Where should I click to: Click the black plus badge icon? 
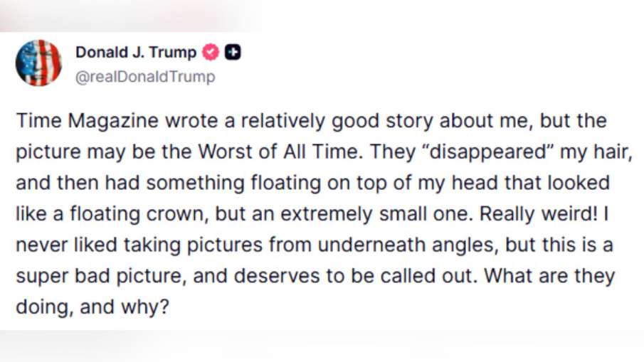(232, 53)
